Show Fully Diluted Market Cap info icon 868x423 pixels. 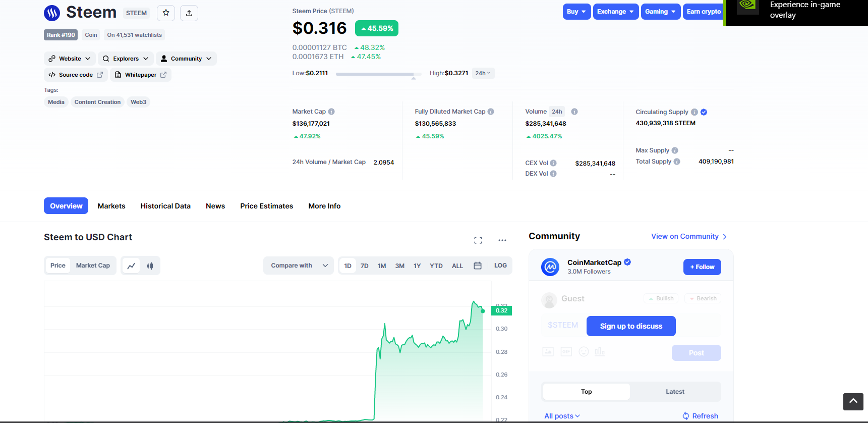tap(491, 112)
